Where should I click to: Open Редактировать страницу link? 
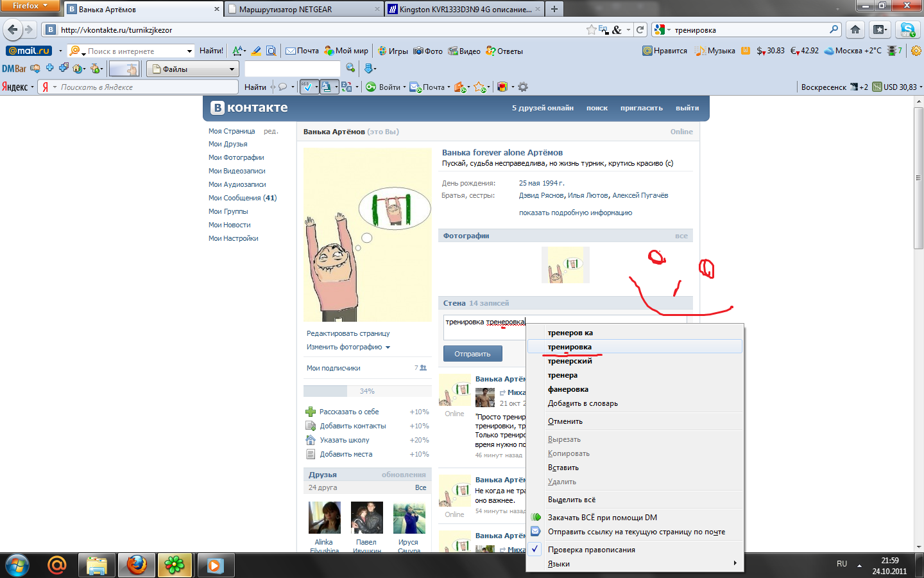[x=348, y=333]
